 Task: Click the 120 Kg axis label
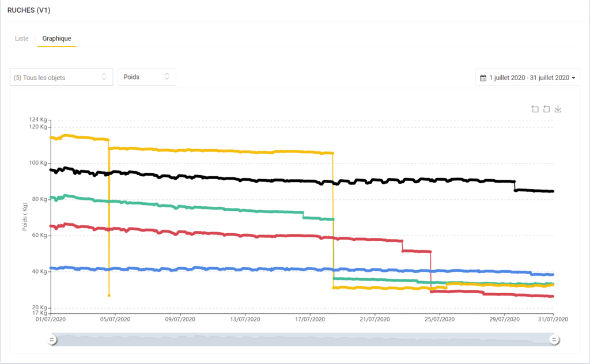(38, 127)
